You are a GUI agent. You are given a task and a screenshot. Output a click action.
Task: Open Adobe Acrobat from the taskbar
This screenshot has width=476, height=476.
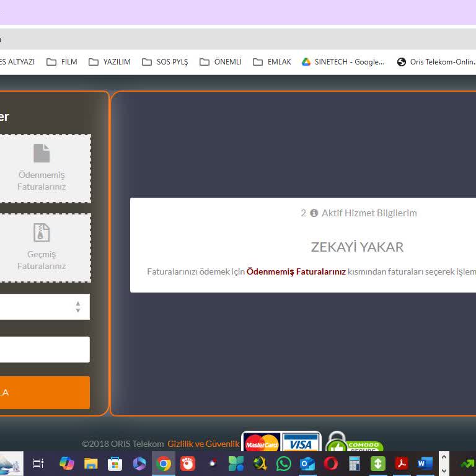(402, 464)
